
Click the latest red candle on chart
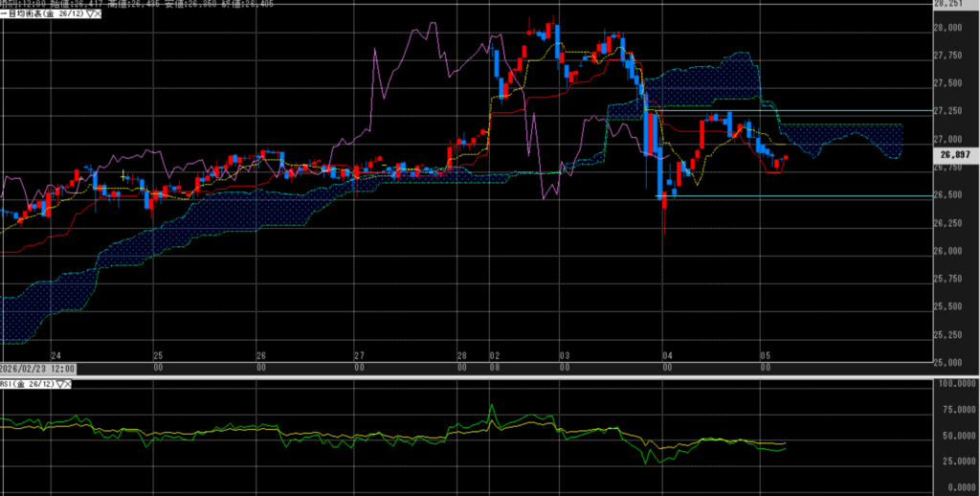pos(786,158)
